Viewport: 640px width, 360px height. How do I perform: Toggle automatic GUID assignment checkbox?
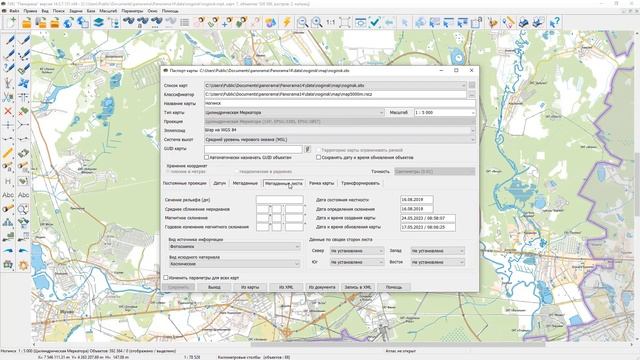pos(207,157)
